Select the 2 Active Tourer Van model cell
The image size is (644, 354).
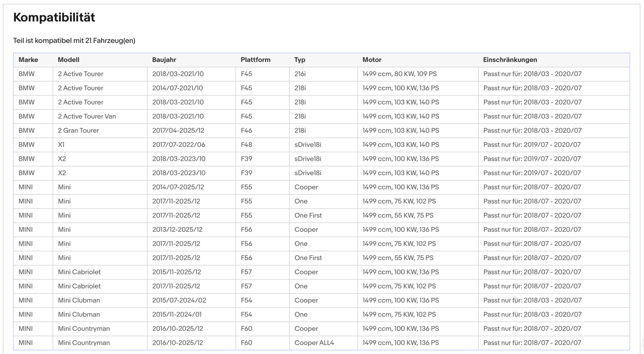100,116
